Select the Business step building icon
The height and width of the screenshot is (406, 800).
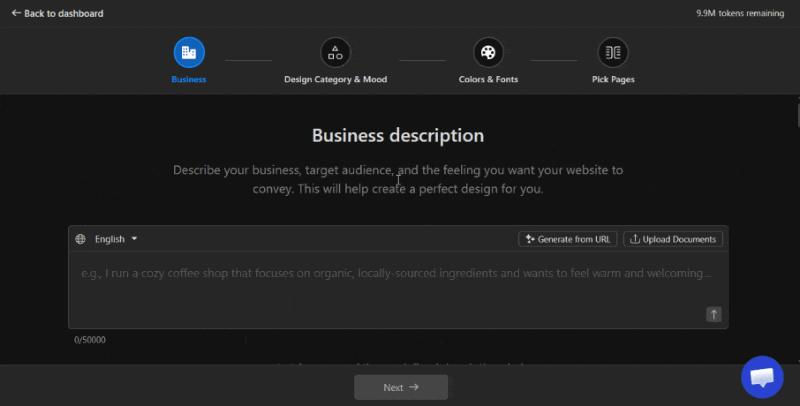[x=189, y=52]
